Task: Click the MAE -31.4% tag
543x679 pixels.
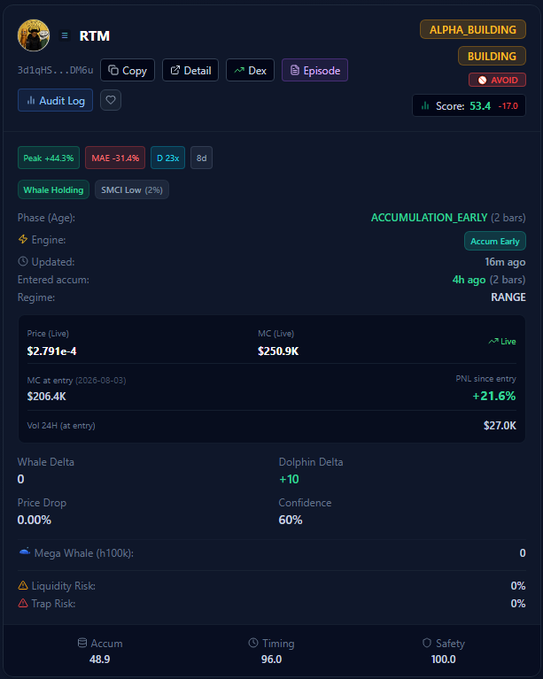Action: (x=115, y=158)
